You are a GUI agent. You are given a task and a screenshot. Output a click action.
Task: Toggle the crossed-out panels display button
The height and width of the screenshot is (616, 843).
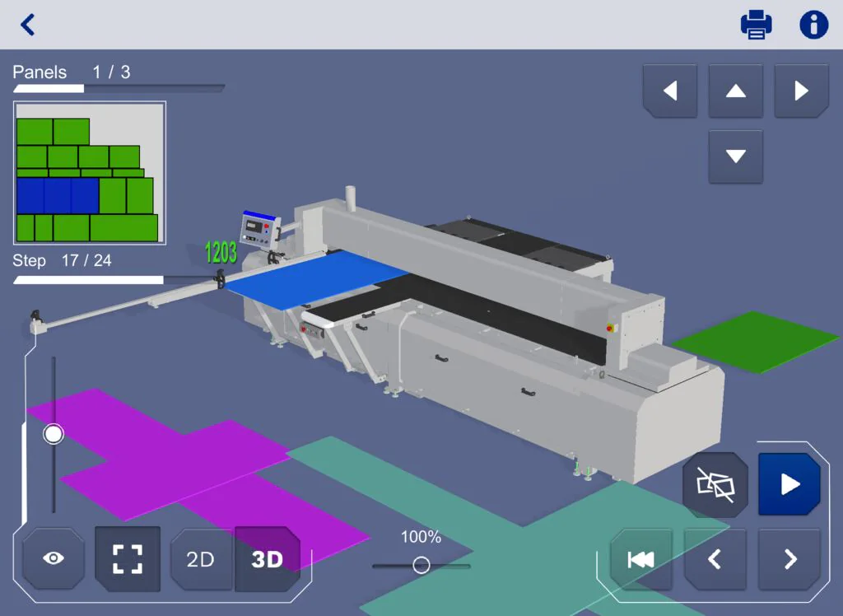point(715,484)
